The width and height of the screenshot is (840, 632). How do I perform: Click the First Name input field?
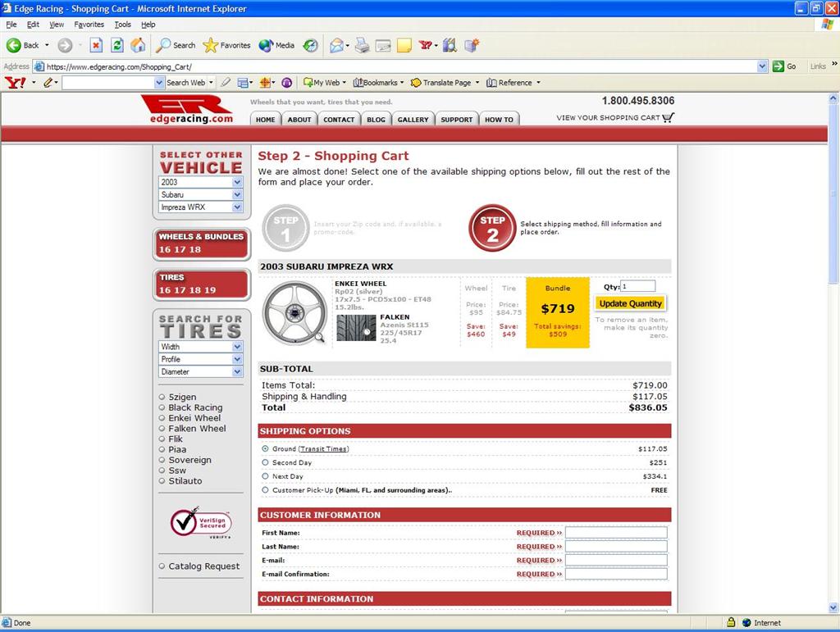pos(615,533)
